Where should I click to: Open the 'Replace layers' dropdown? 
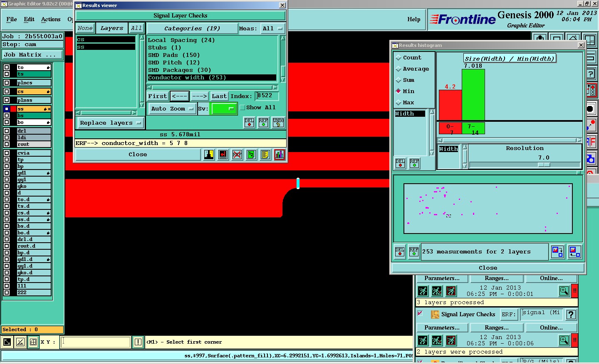pyautogui.click(x=110, y=123)
